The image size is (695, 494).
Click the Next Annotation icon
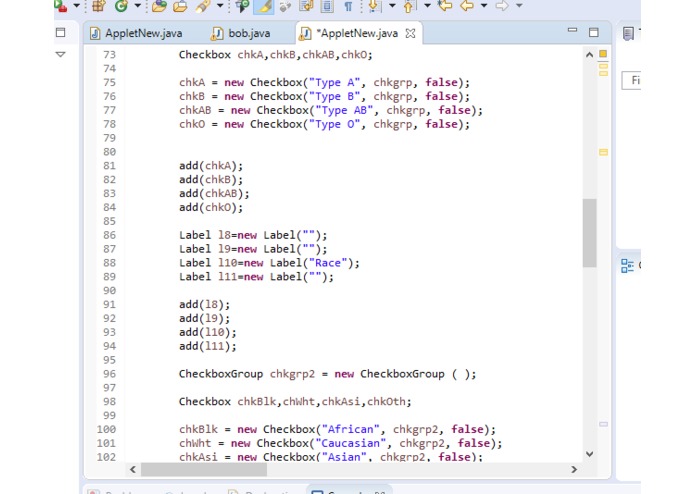pos(375,6)
